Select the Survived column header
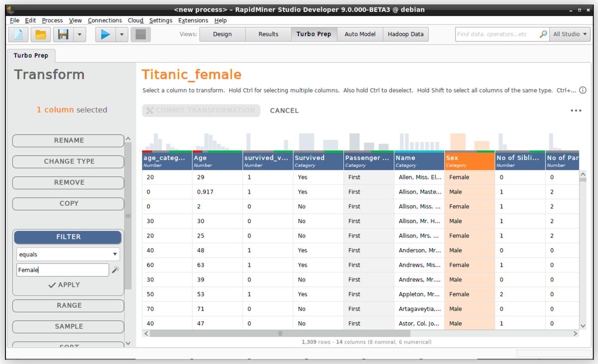The width and height of the screenshot is (598, 364). click(x=318, y=161)
